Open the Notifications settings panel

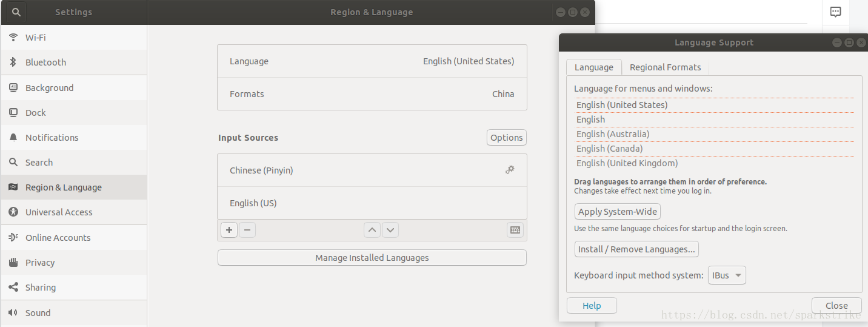pyautogui.click(x=74, y=137)
